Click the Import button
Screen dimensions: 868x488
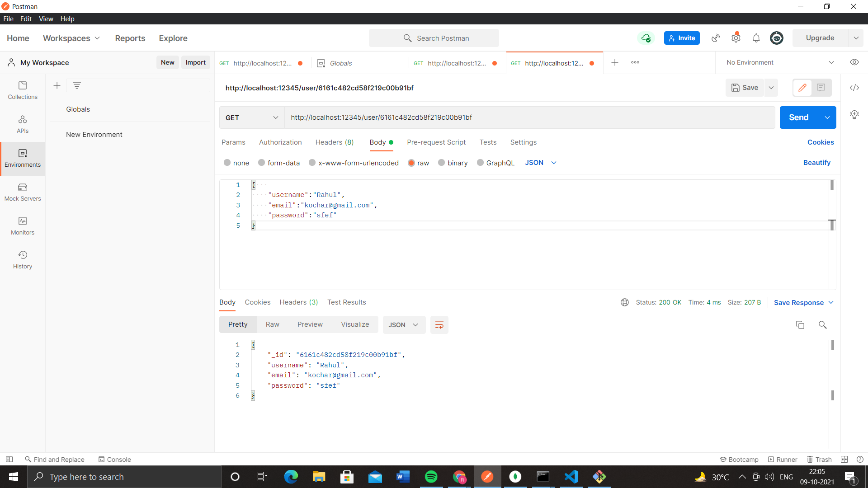click(x=195, y=62)
